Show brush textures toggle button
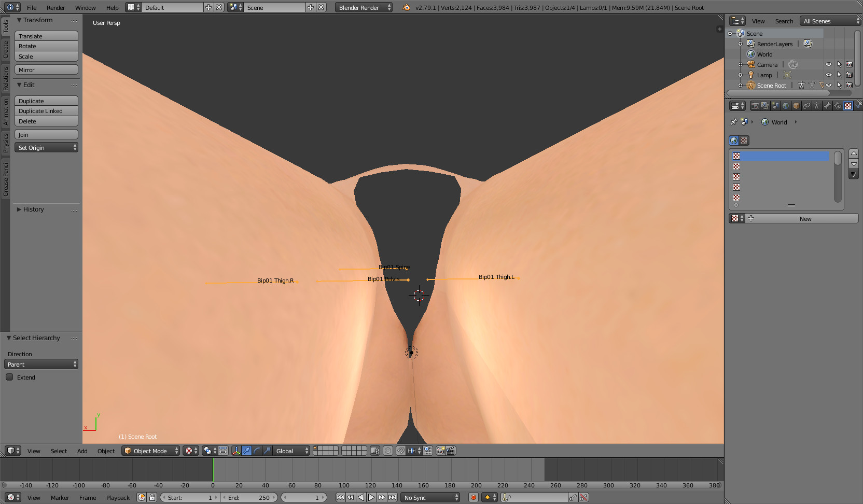Screen dimensions: 863x504 coord(744,141)
